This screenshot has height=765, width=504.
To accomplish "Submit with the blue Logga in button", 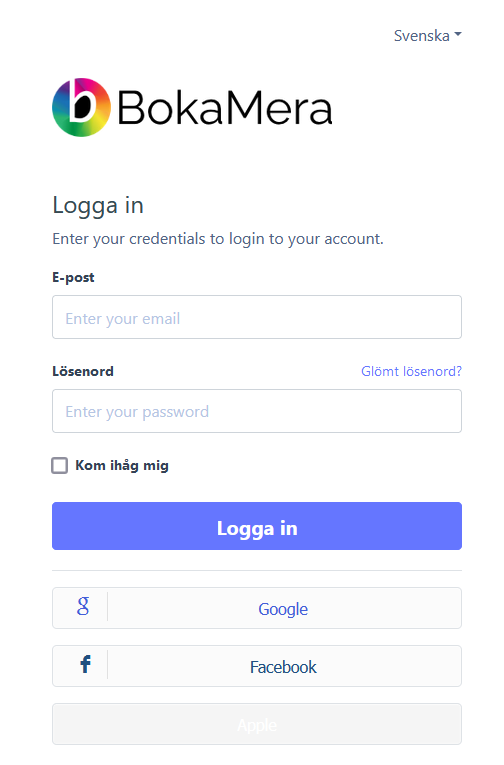I will click(257, 526).
